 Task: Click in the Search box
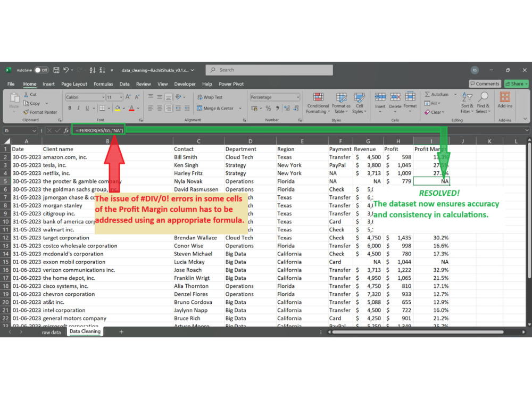[x=269, y=70]
